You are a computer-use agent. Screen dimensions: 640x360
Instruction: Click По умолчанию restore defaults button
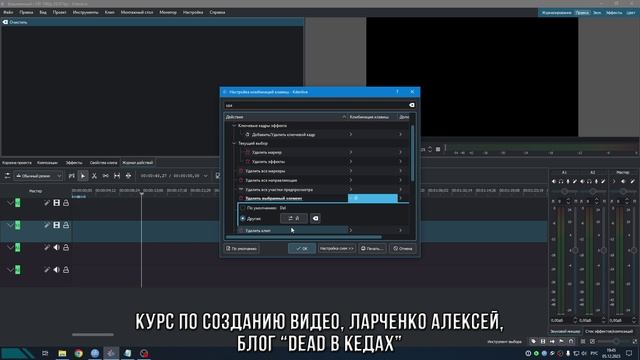tap(241, 249)
